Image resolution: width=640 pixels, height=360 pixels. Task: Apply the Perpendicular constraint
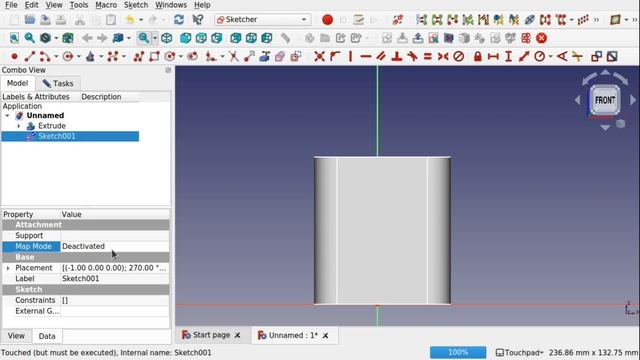point(397,56)
